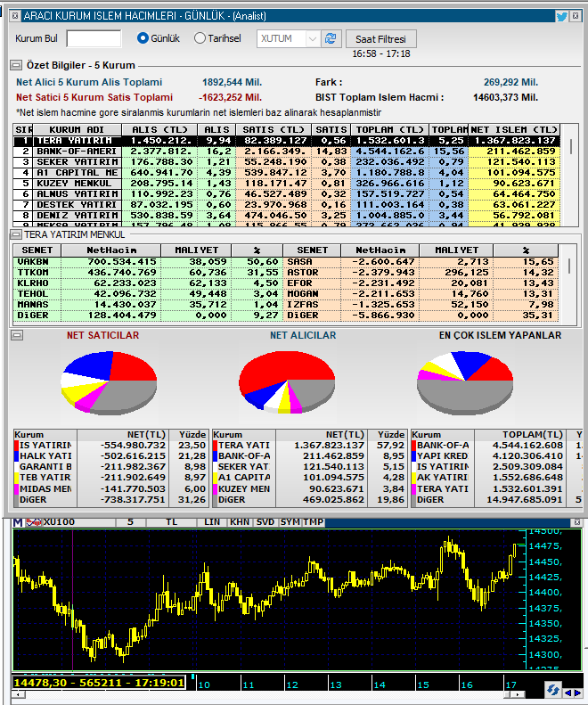Screen dimensions: 588x705
Task: Select the ALNUS YATIRIM row
Action: [x=287, y=194]
